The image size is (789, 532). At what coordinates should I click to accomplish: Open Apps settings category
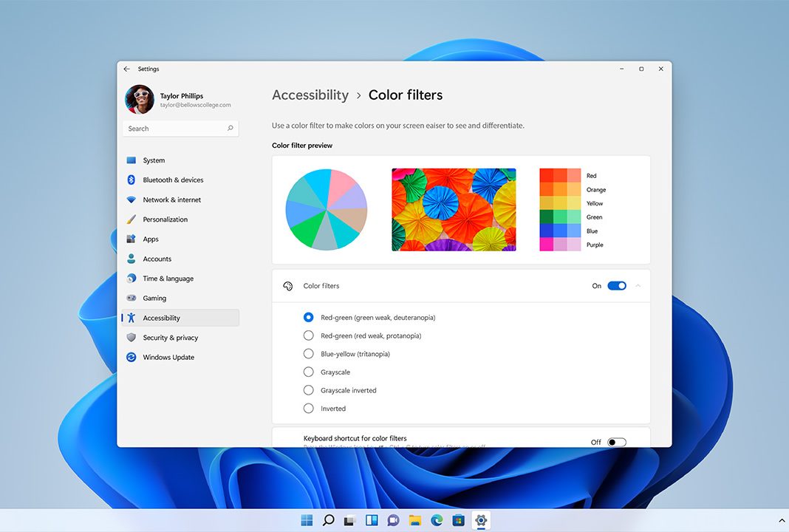[x=180, y=239]
